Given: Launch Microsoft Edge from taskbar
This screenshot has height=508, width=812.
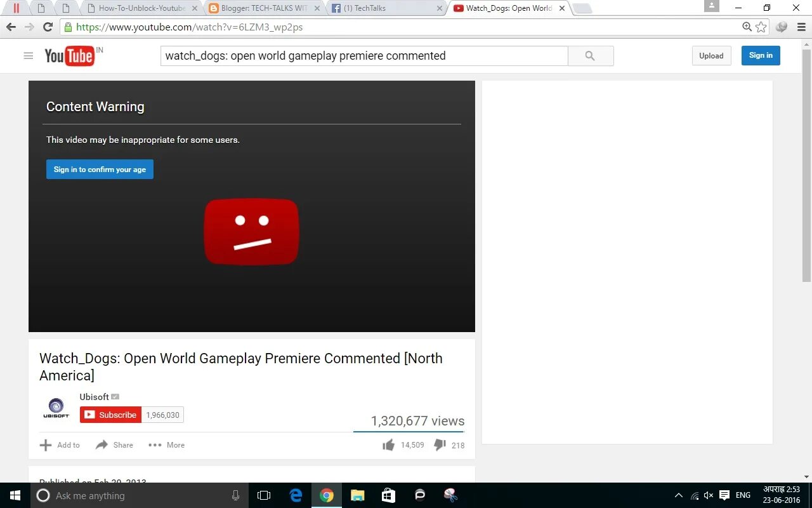Looking at the screenshot, I should (296, 495).
